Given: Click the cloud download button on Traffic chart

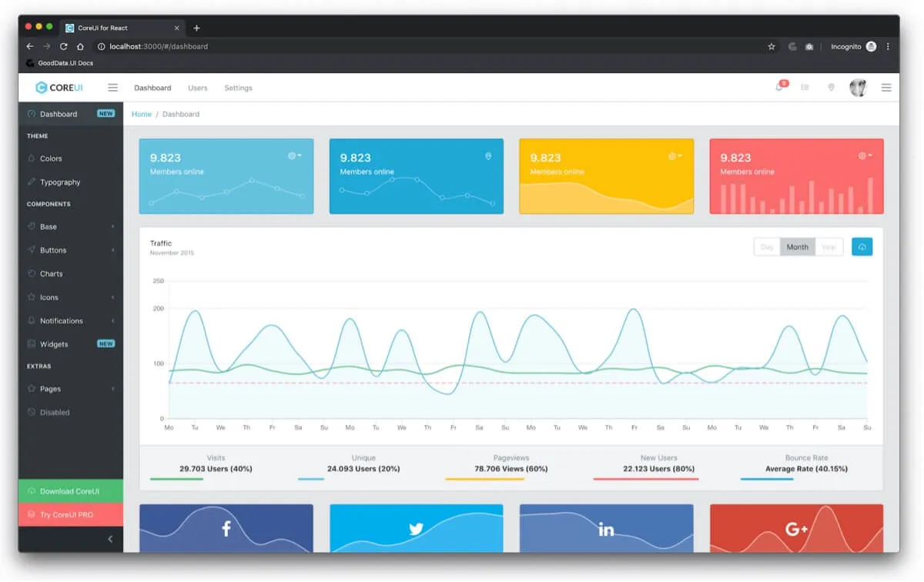Looking at the screenshot, I should [x=862, y=246].
